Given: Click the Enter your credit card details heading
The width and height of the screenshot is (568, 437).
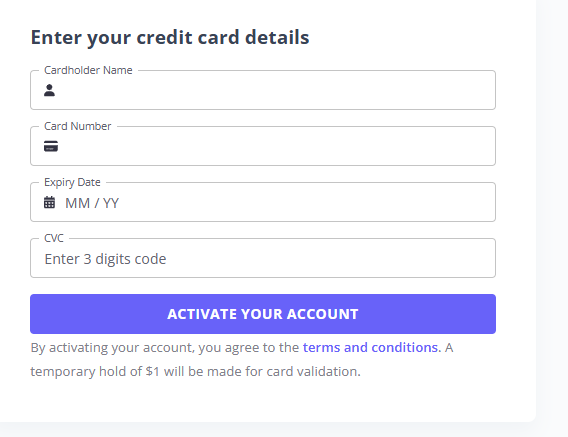Looking at the screenshot, I should [170, 38].
